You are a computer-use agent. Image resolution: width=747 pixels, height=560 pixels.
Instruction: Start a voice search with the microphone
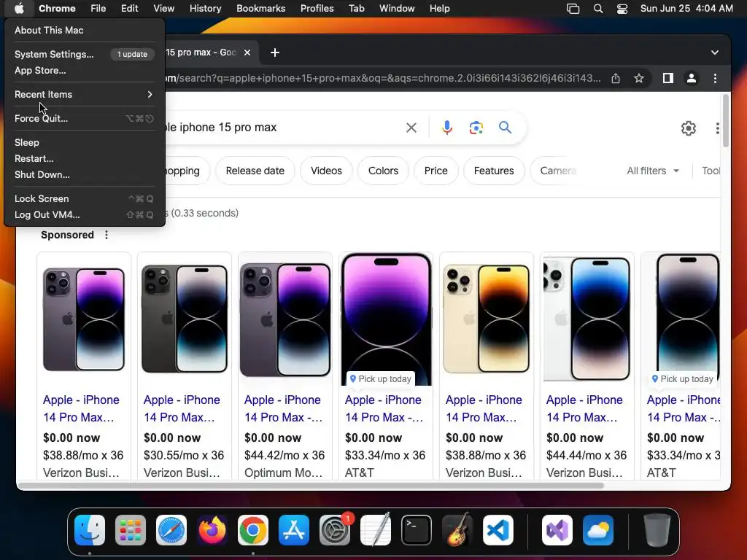(x=447, y=128)
